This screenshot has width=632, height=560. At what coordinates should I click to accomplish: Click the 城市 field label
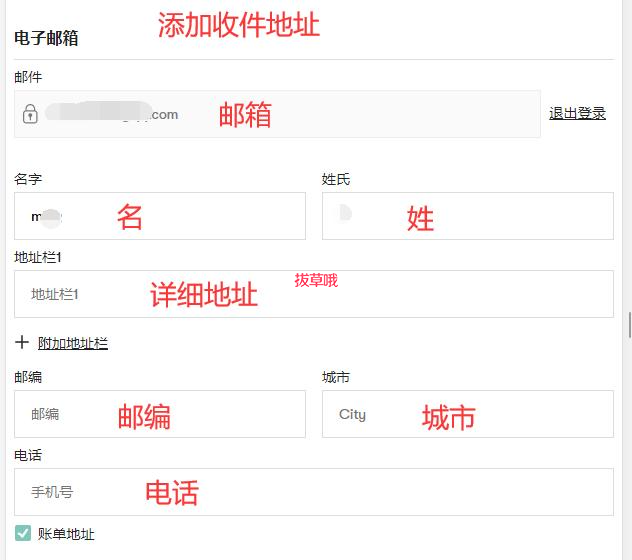point(336,377)
